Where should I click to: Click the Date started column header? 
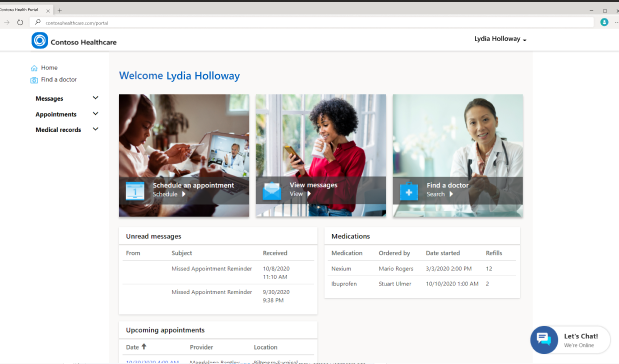coord(443,253)
